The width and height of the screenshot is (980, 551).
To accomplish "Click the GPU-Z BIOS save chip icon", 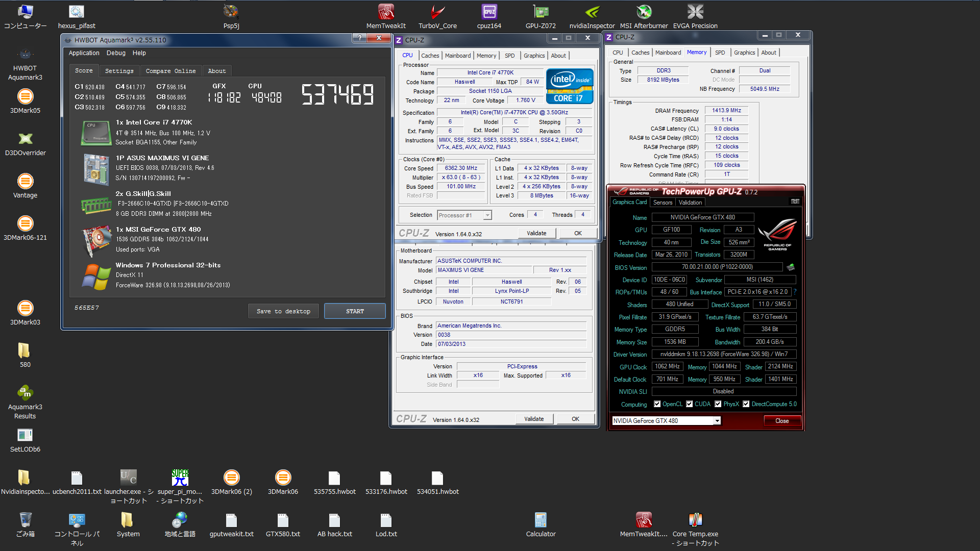I will (791, 267).
